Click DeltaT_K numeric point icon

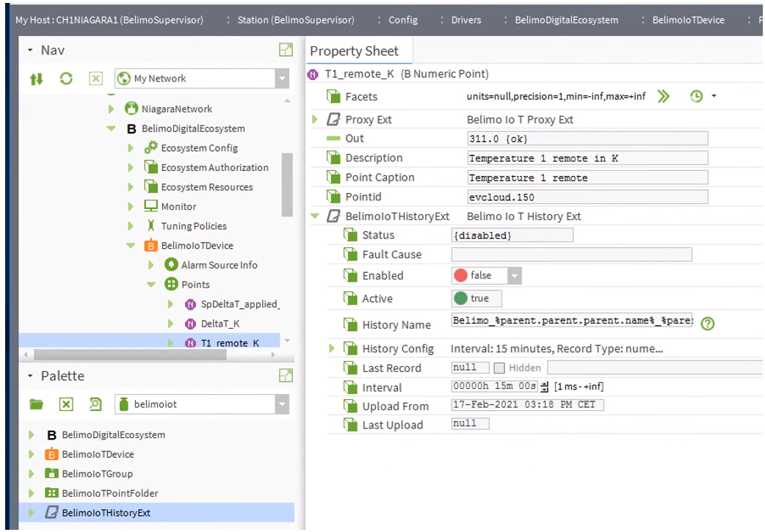tap(191, 324)
